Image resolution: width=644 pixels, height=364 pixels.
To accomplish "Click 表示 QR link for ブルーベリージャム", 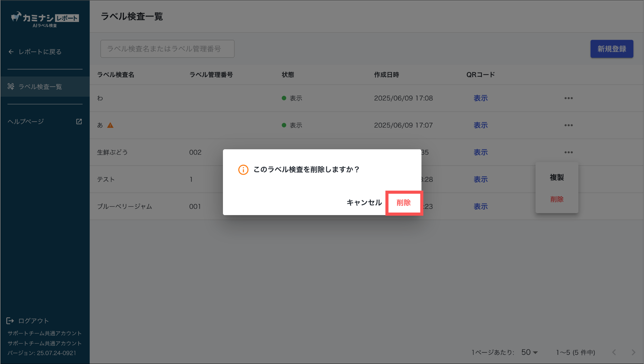I will click(480, 207).
